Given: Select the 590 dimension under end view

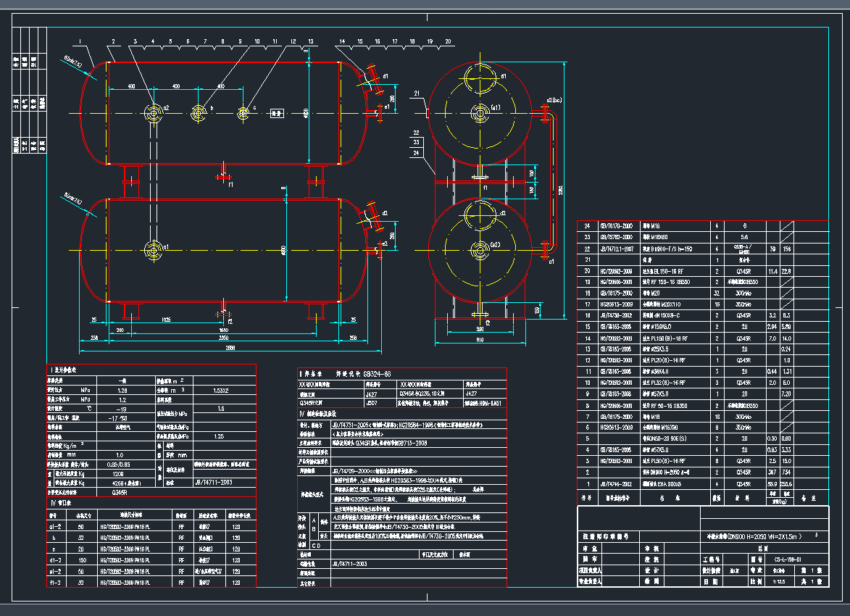Looking at the screenshot, I should tap(479, 330).
